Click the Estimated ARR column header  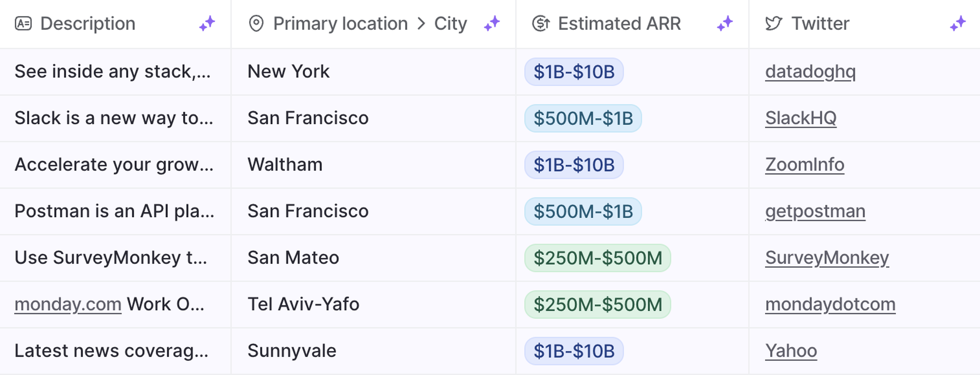pos(619,23)
